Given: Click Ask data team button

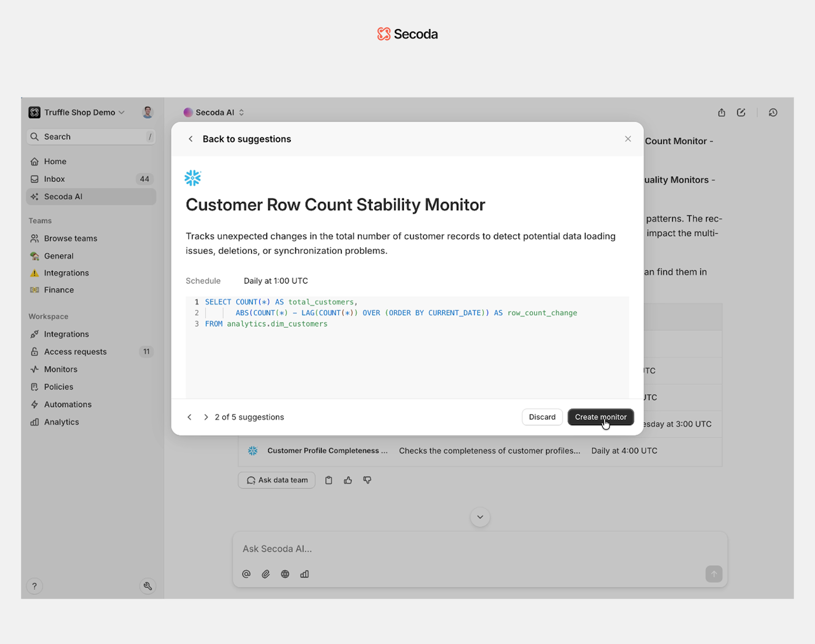Looking at the screenshot, I should [277, 480].
